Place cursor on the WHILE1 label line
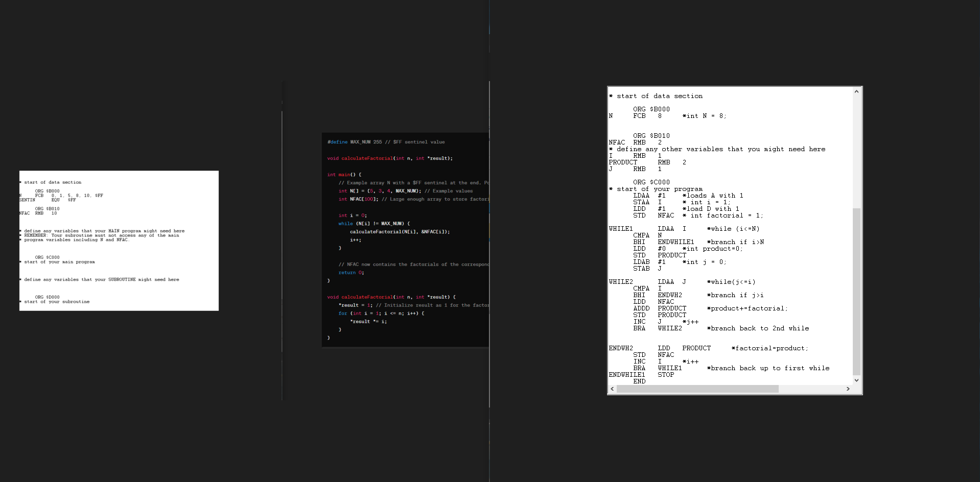 pyautogui.click(x=620, y=228)
